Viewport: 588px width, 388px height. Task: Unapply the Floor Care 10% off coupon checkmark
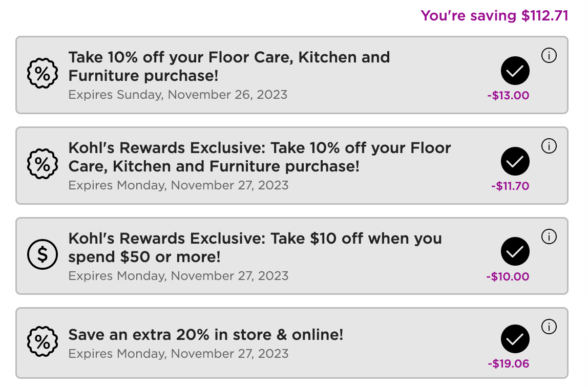point(515,72)
